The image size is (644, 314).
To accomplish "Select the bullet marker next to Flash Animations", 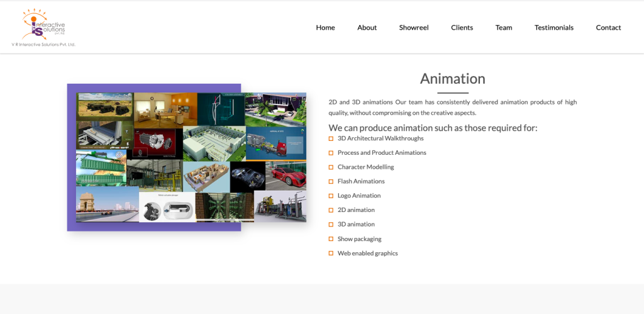I will tap(331, 182).
